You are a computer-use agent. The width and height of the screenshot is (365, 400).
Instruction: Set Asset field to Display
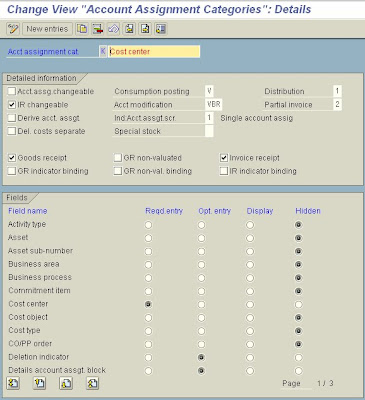(250, 238)
